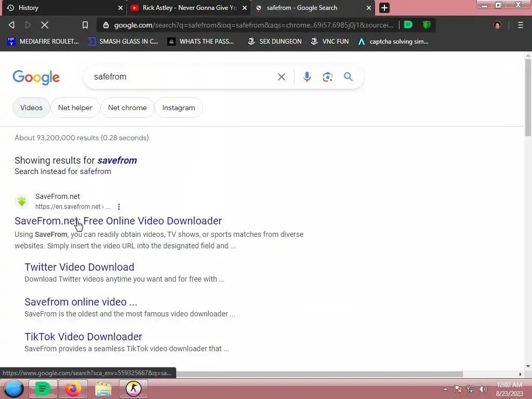Focus the Google search input field
The image size is (532, 399).
coord(183,77)
